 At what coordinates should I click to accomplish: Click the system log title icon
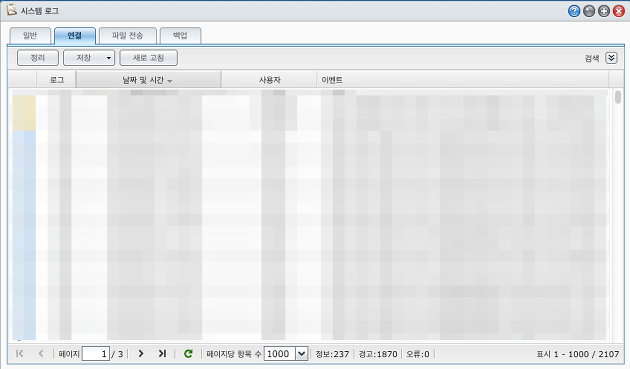tap(12, 10)
